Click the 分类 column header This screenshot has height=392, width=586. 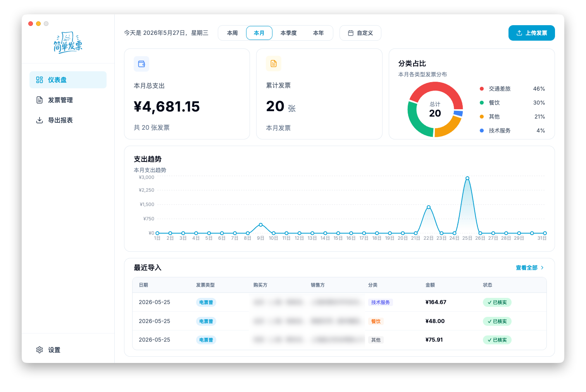(373, 285)
